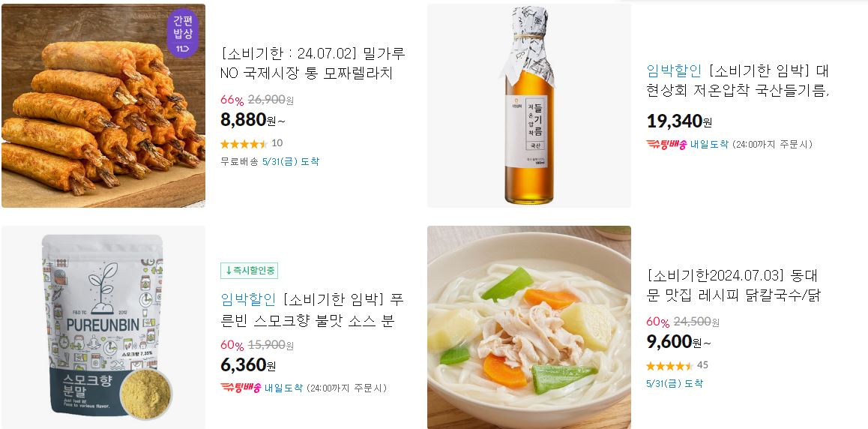Open the 닭칼국수 noodle bowl image

[x=528, y=327]
